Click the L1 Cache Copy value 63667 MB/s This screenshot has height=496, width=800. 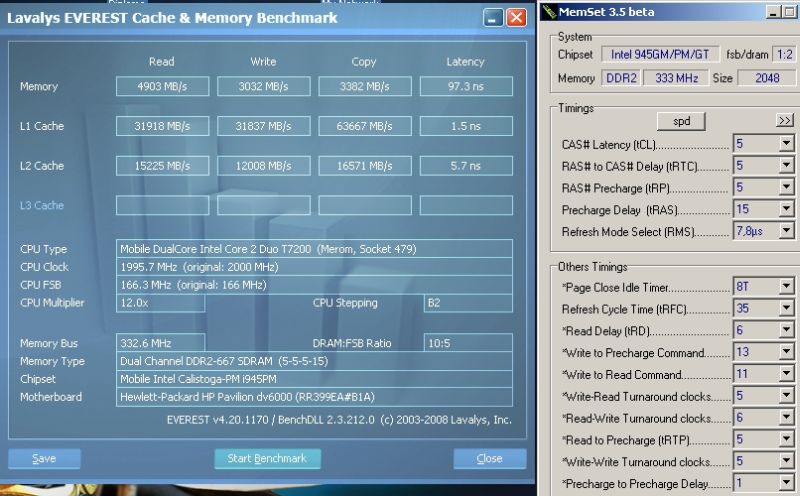coord(365,126)
